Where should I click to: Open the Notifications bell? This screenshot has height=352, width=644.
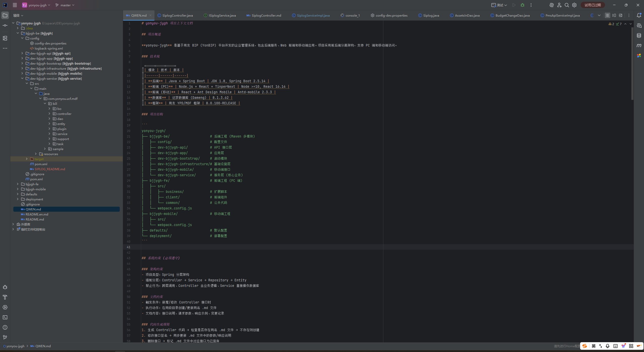(639, 15)
